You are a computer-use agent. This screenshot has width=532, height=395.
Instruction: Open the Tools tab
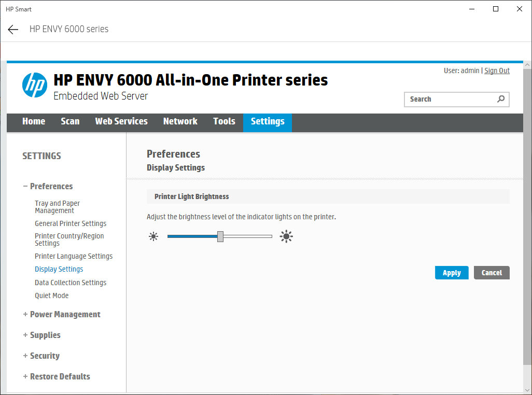click(x=224, y=121)
